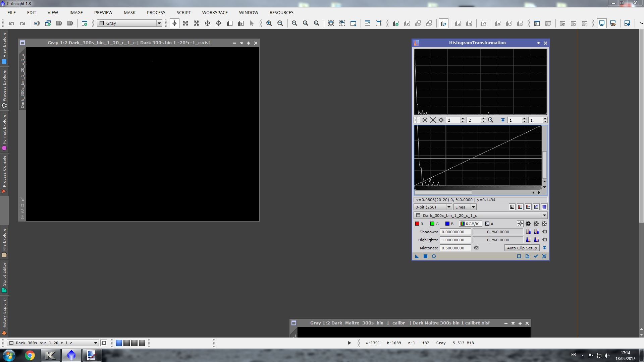
Task: Click the Undo arrow in toolbar
Action: click(x=11, y=23)
